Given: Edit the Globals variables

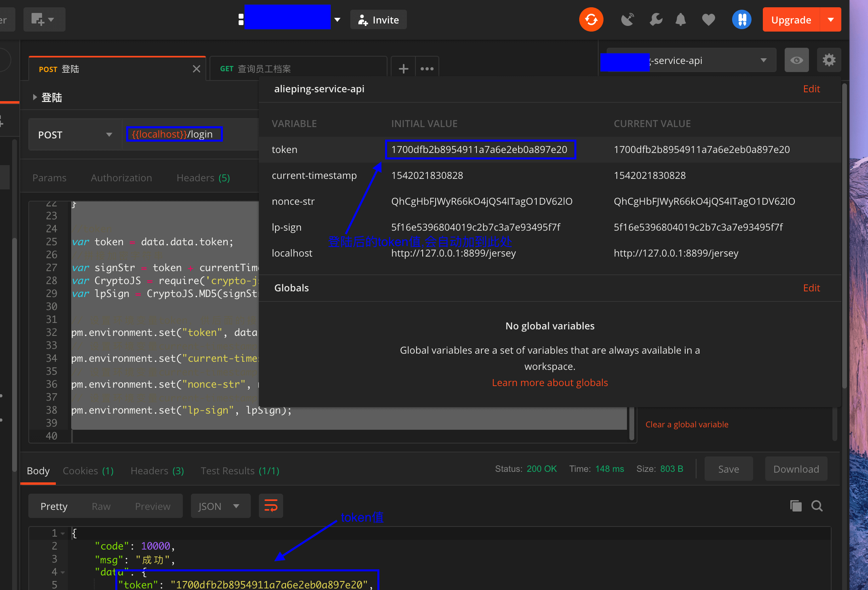Looking at the screenshot, I should tap(811, 288).
